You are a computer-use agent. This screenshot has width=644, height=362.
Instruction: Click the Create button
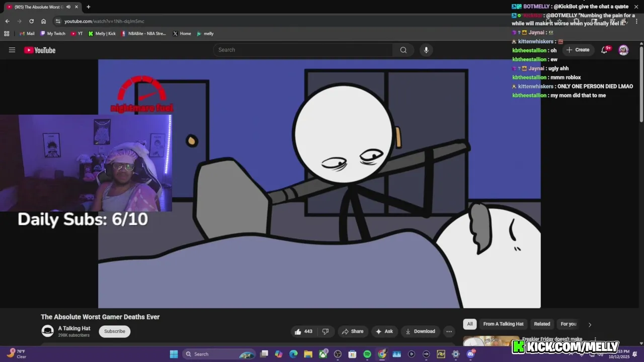tap(578, 50)
